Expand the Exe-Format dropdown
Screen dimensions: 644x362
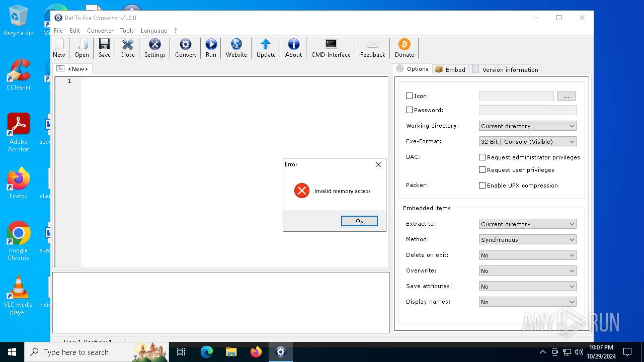point(527,141)
